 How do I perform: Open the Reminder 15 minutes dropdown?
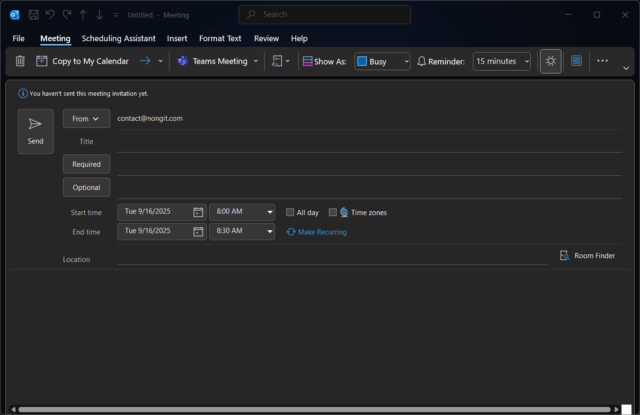coord(502,61)
